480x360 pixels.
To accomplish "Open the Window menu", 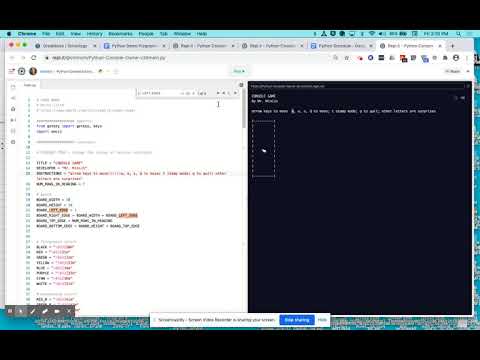I will (182, 34).
